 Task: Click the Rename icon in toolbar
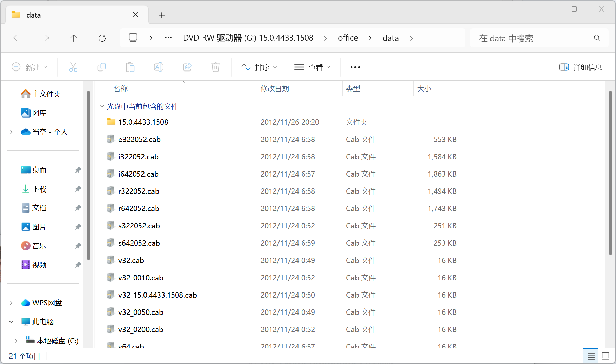159,67
